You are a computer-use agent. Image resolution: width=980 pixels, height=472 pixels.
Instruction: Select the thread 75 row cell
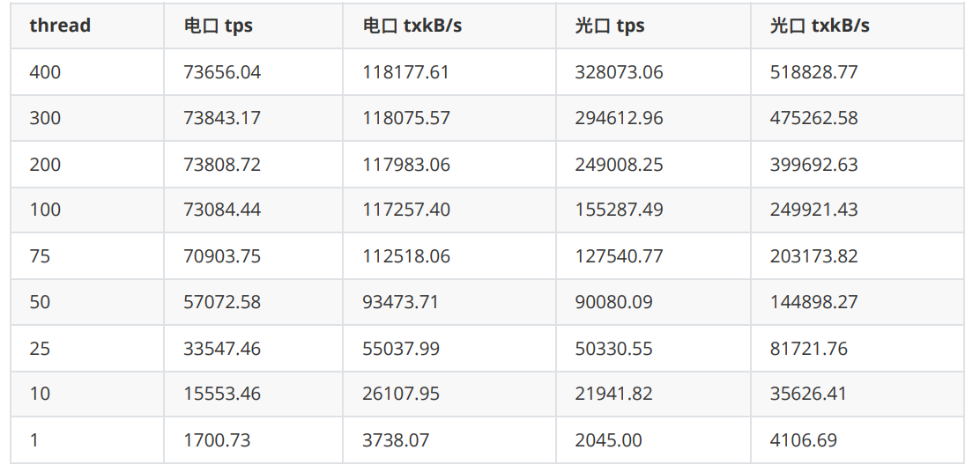click(40, 256)
